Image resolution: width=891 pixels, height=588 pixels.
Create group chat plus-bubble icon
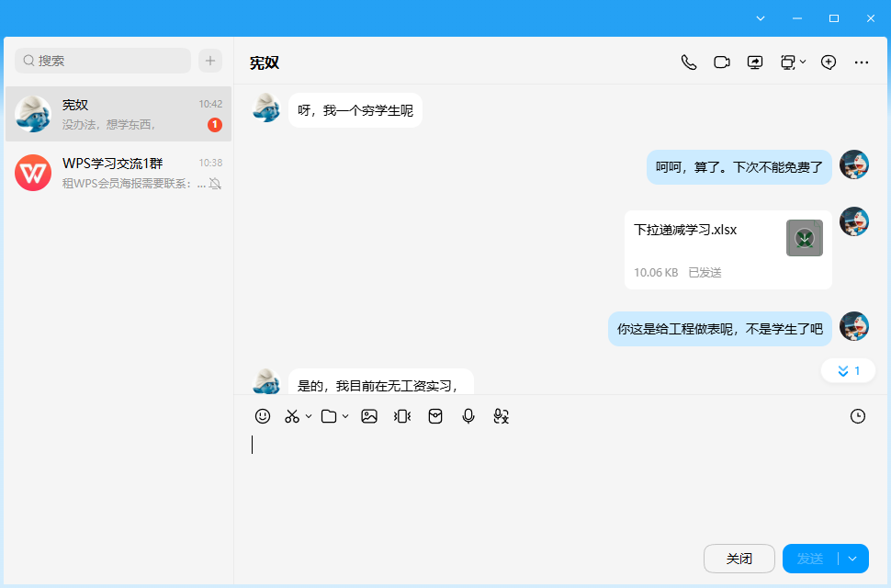point(829,62)
